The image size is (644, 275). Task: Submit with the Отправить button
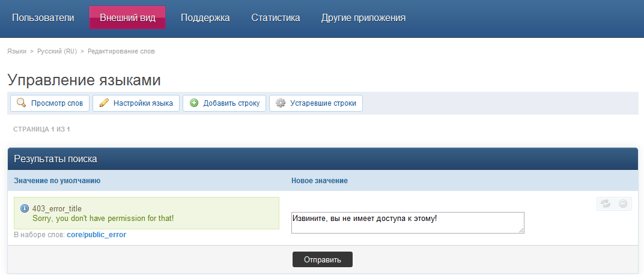(323, 259)
